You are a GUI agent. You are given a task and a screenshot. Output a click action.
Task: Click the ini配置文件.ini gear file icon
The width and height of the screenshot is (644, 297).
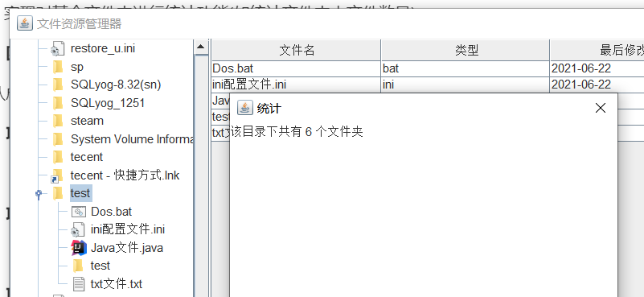[x=77, y=229]
